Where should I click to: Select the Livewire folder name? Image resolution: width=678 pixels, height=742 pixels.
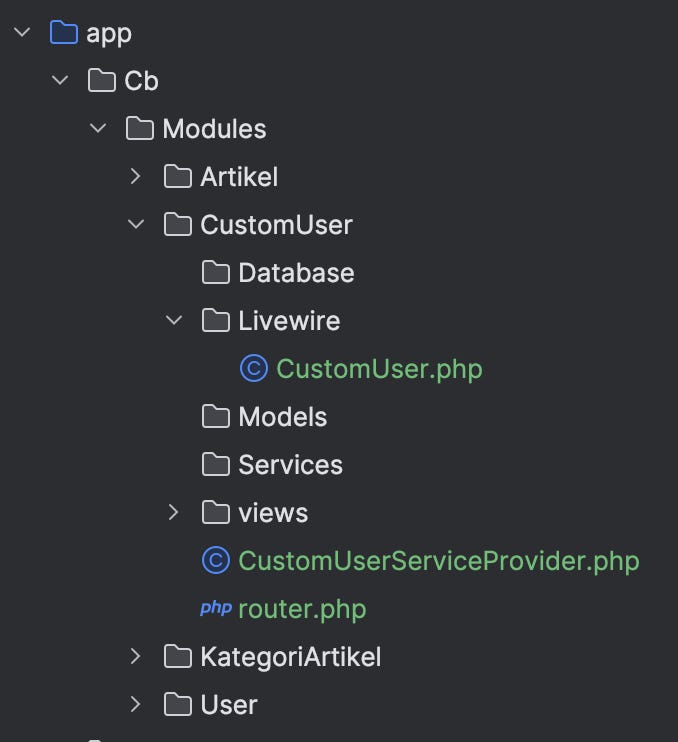(x=289, y=320)
